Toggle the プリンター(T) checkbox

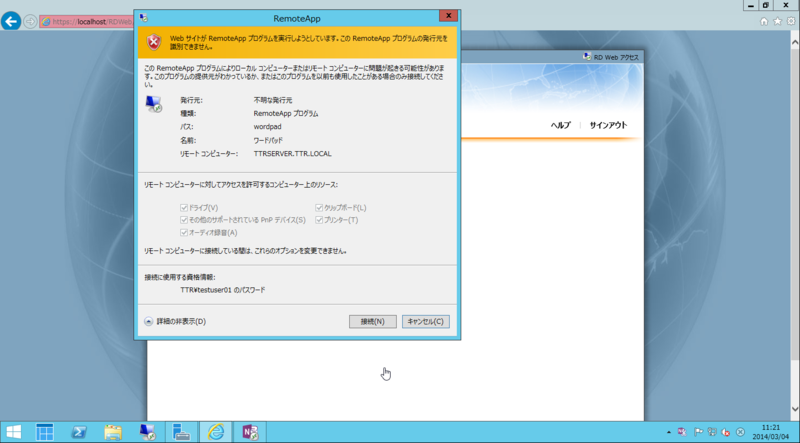pyautogui.click(x=319, y=220)
